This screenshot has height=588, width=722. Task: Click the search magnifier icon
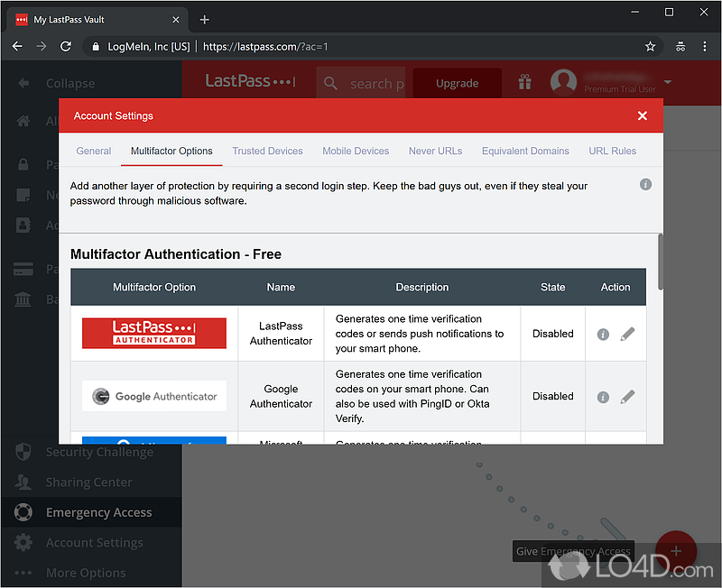pos(330,83)
